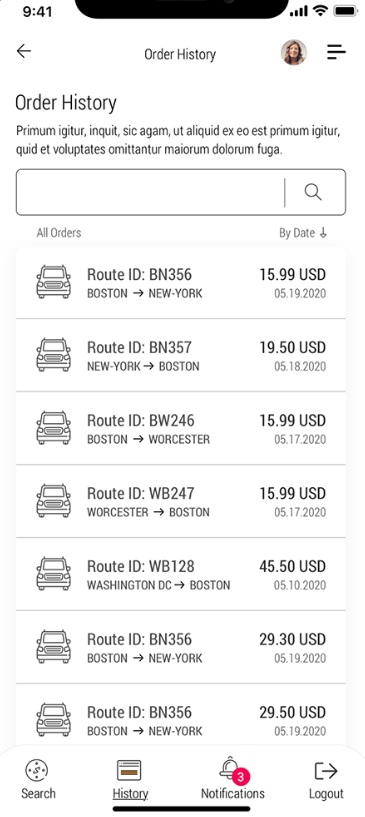Switch to the History tab
This screenshot has height=817, width=365.
click(130, 779)
